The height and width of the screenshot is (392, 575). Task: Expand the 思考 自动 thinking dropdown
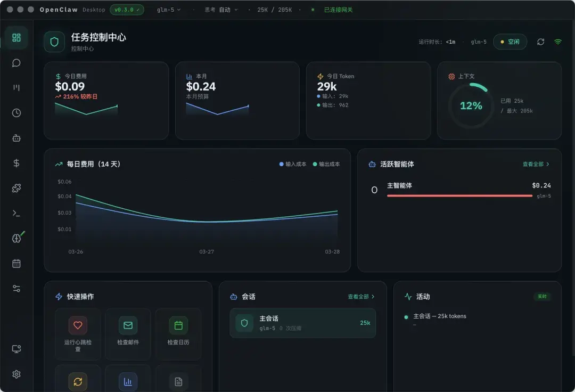(x=221, y=10)
